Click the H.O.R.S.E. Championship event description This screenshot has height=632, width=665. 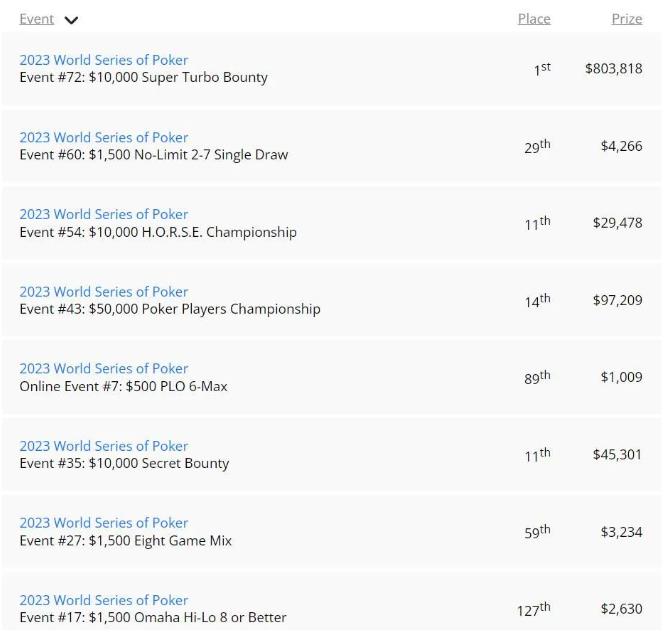[x=158, y=232]
